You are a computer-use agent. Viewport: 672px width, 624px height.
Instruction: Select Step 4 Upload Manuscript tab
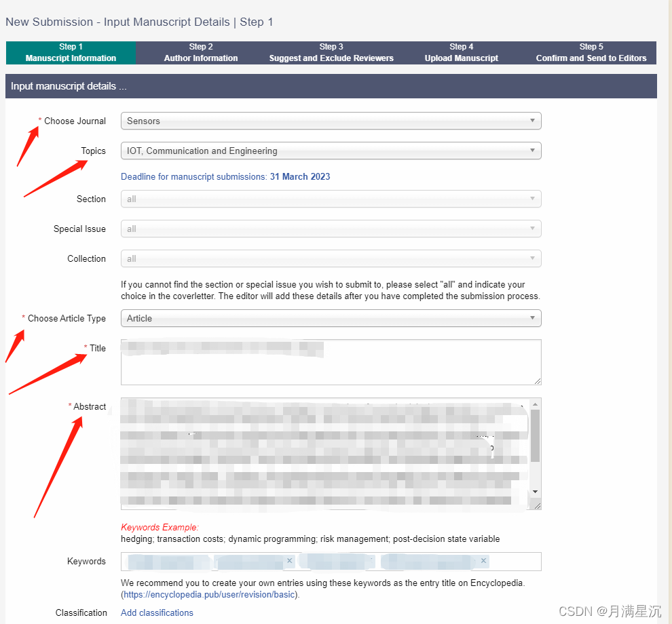461,53
